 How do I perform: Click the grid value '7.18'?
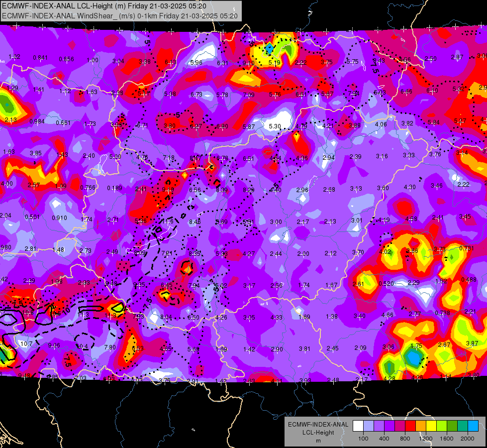point(169,158)
